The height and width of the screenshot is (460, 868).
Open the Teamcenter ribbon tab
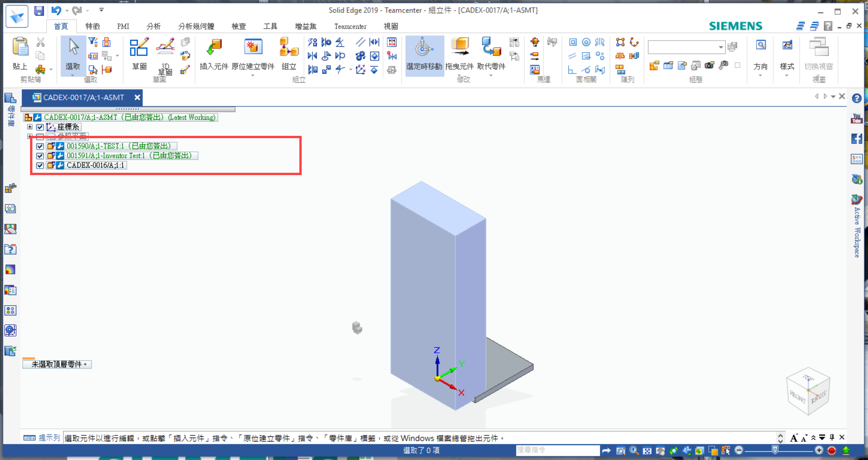point(350,26)
